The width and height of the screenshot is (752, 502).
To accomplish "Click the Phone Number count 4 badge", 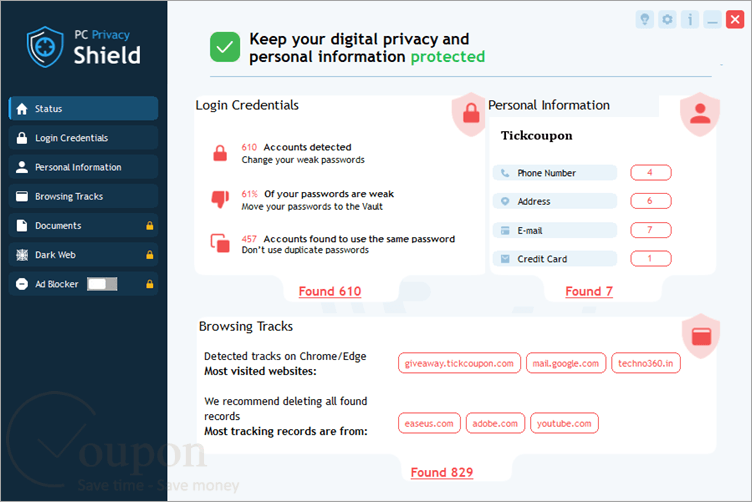I will coord(650,173).
